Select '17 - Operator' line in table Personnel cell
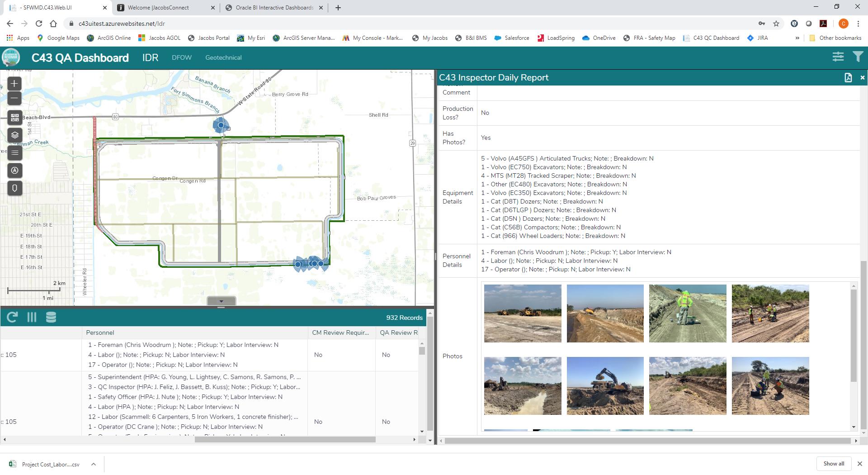Image resolution: width=868 pixels, height=475 pixels. (163, 365)
